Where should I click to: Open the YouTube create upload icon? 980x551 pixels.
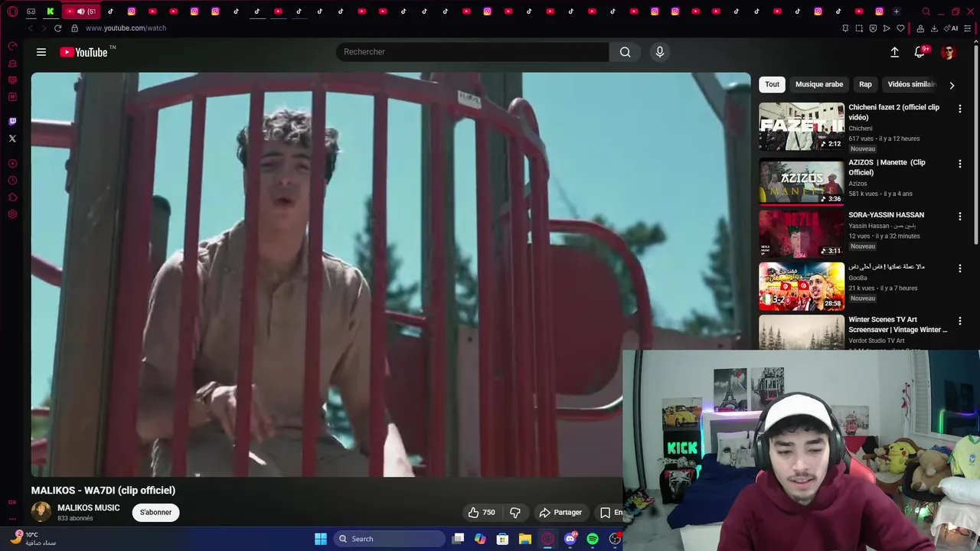coord(894,52)
